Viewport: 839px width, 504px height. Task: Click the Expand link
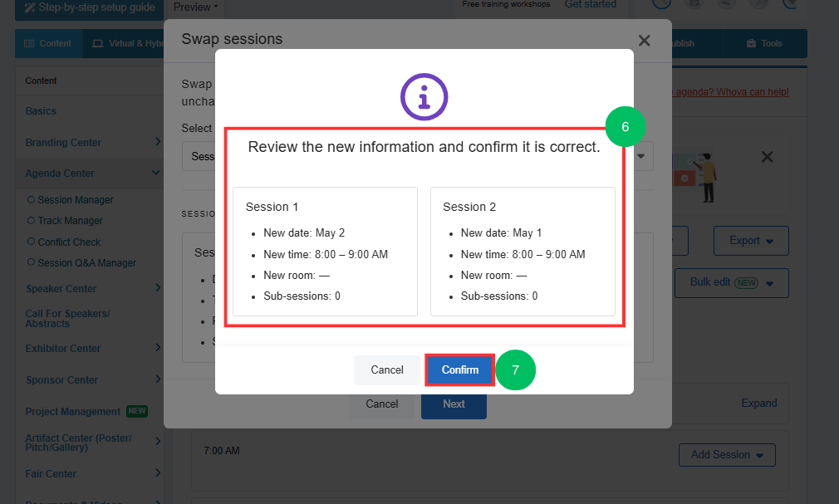[x=758, y=403]
